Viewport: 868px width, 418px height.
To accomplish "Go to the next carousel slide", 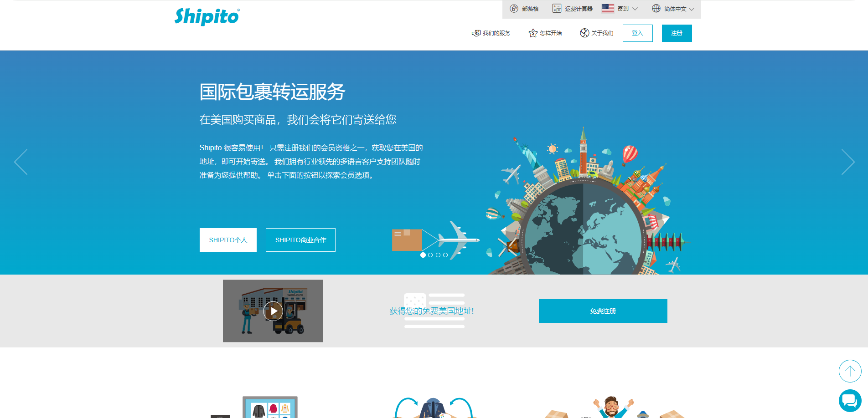I will (x=847, y=162).
